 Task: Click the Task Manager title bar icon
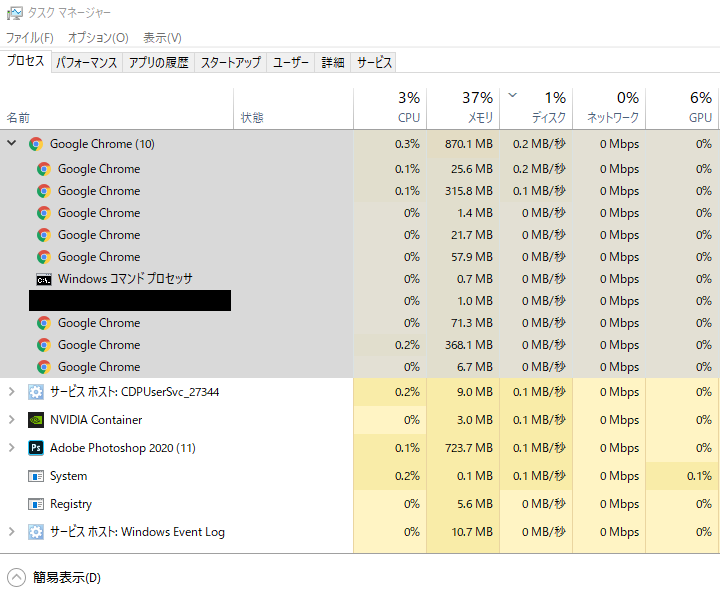point(14,13)
